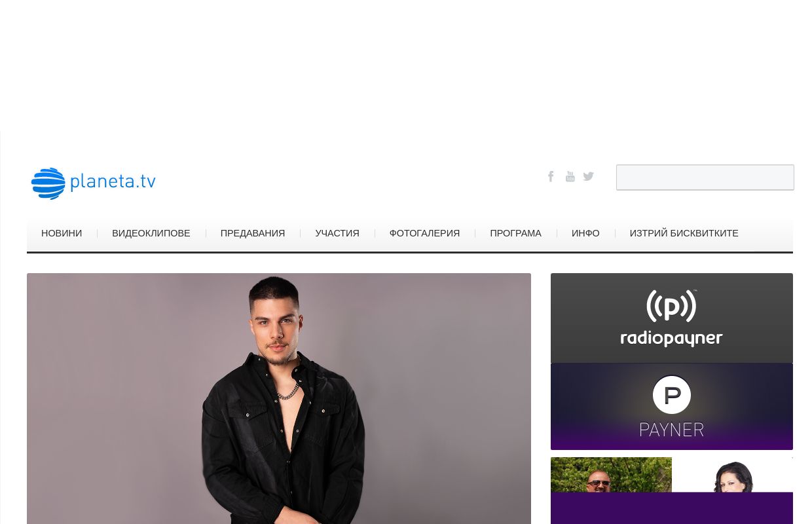The image size is (812, 524).
Task: Click the sidebar thumbnail of man with sunglasses
Action: tap(611, 475)
